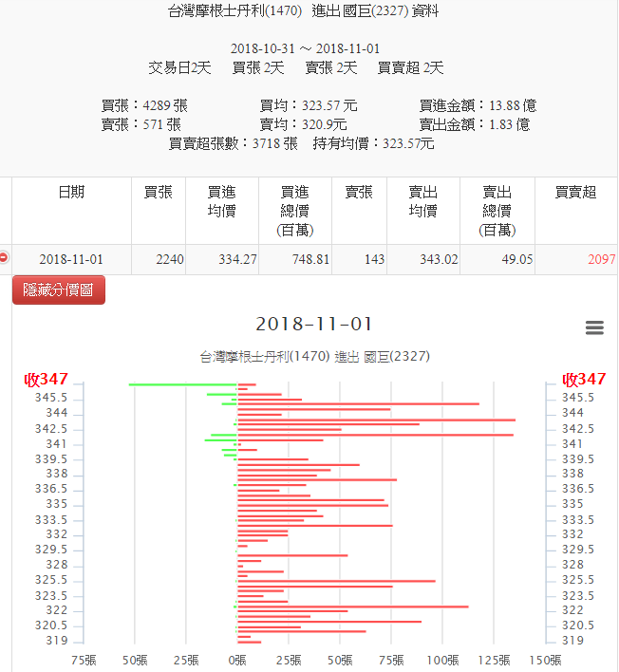Screen dimensions: 619x672
Task: Sort by the 買張 column header
Action: click(x=158, y=193)
